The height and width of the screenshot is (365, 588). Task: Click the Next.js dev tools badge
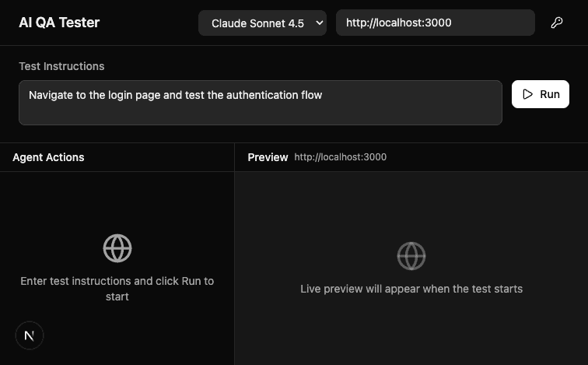click(x=30, y=335)
